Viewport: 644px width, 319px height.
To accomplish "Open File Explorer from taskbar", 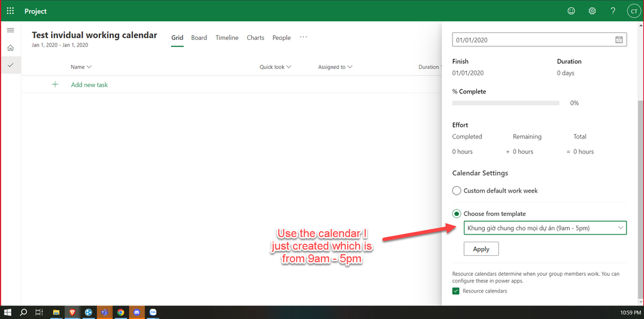I will [x=56, y=313].
